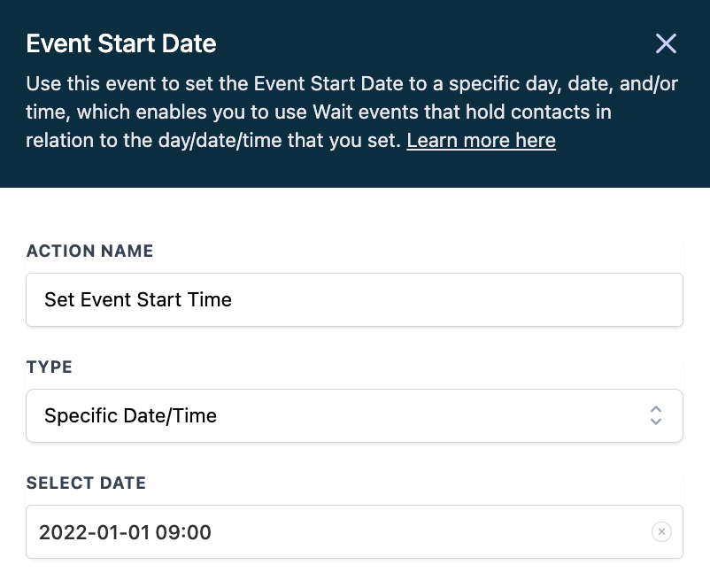710x588 pixels.
Task: Click the SELECT DATE field label
Action: click(86, 484)
